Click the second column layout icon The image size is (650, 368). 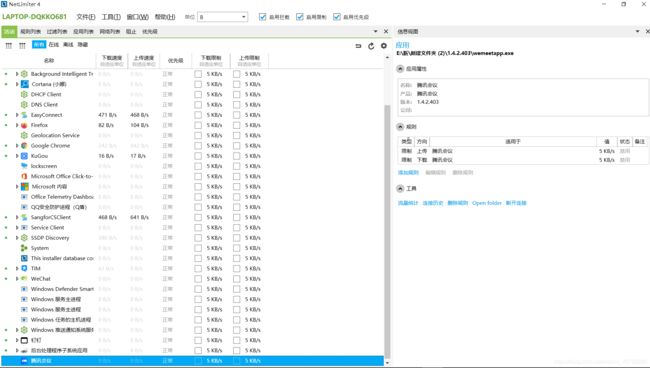pyautogui.click(x=22, y=46)
